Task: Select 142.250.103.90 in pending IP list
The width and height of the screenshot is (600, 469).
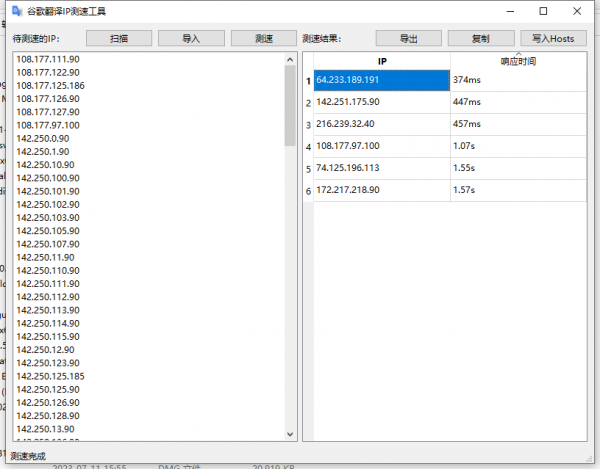Action: coord(48,218)
